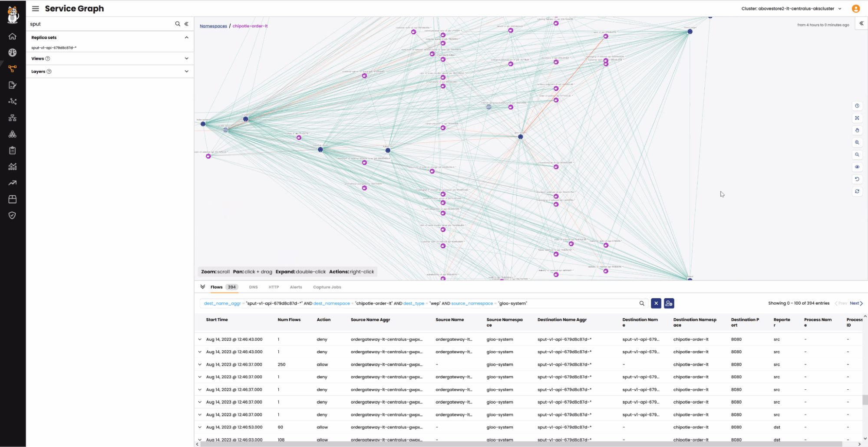The height and width of the screenshot is (447, 868).
Task: Open the shield security icon in sidebar
Action: pos(13,215)
